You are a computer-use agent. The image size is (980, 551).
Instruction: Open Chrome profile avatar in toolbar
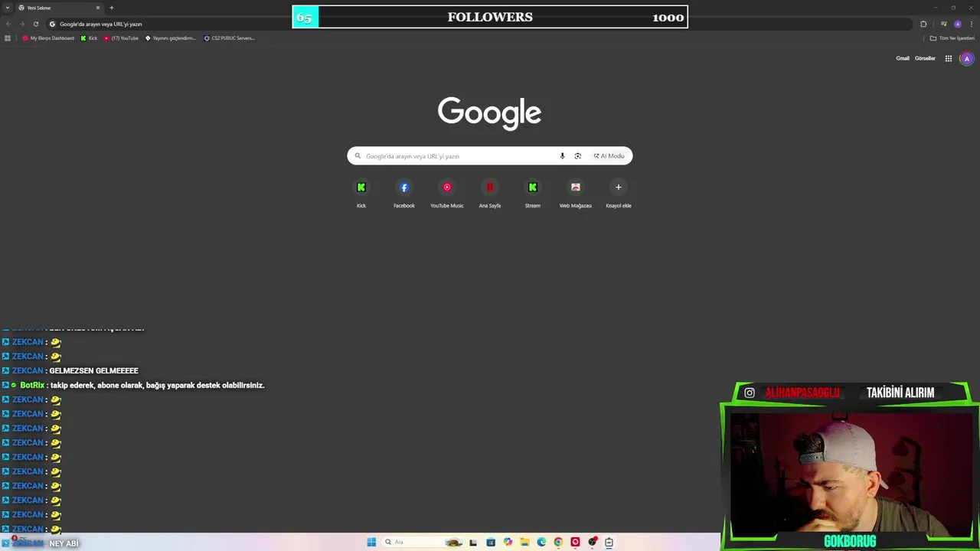pyautogui.click(x=958, y=24)
